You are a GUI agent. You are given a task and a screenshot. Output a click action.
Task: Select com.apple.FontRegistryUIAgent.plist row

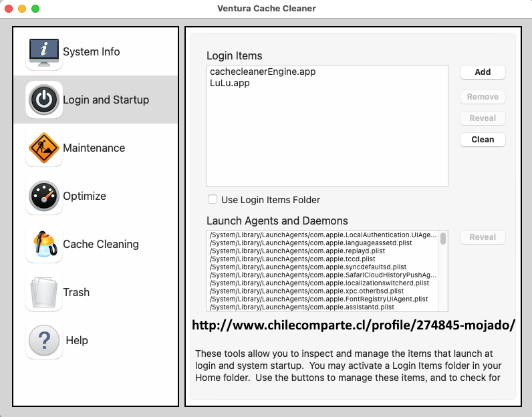323,299
